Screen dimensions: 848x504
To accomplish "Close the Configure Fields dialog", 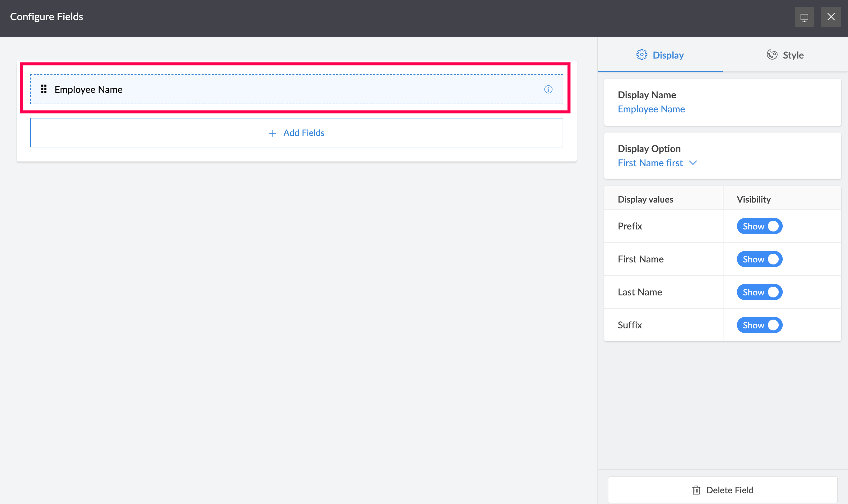I will click(x=831, y=17).
